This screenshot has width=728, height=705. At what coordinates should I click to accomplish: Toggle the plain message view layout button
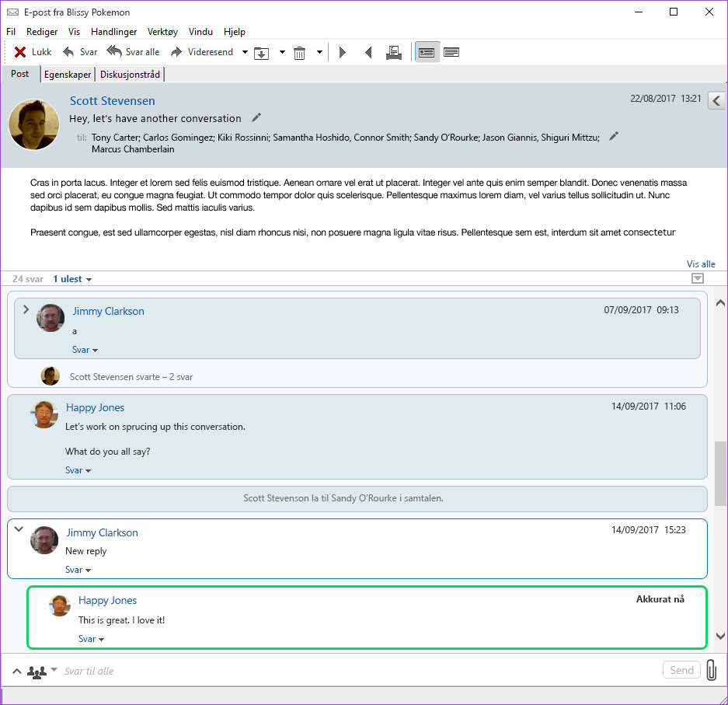pyautogui.click(x=451, y=52)
